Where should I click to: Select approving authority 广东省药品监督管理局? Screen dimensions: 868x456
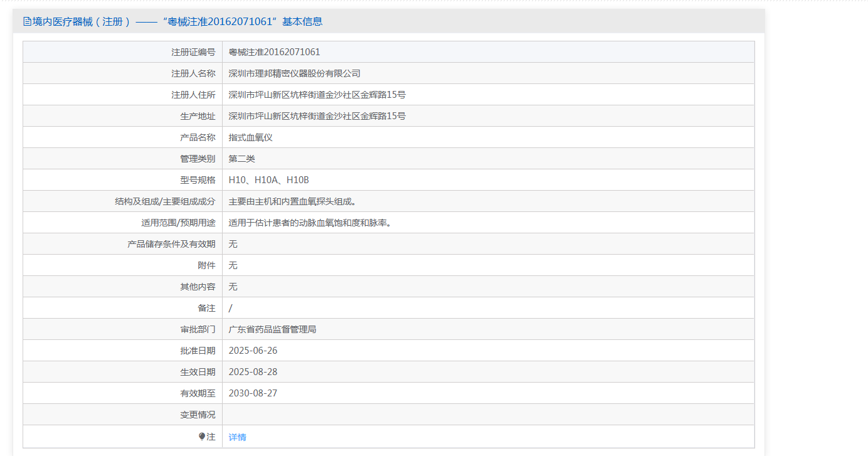coord(272,329)
